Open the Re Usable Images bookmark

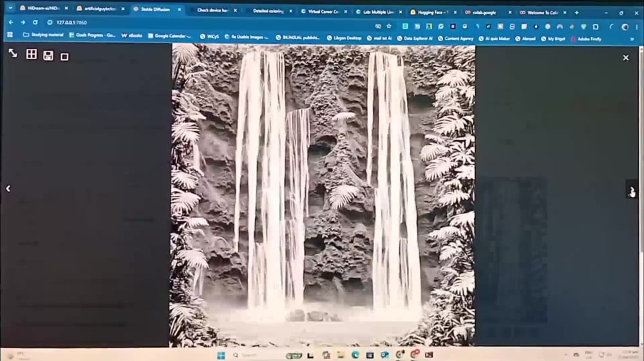tap(247, 37)
